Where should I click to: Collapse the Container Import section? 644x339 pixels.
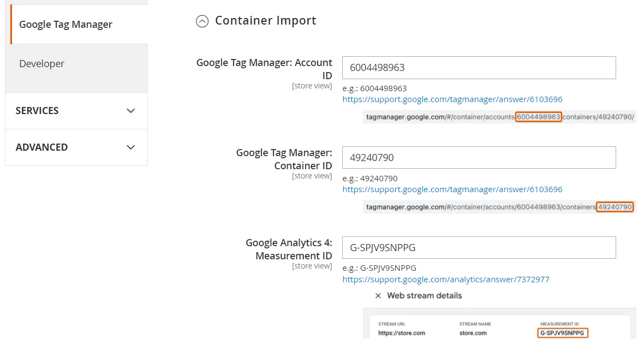pos(202,21)
